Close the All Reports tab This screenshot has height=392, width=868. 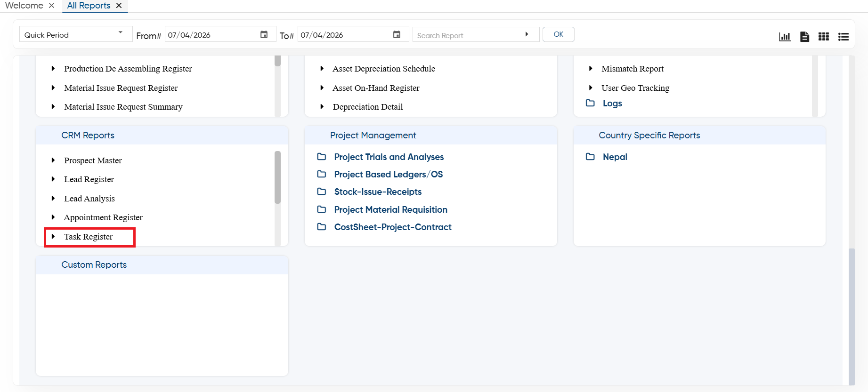click(x=119, y=6)
